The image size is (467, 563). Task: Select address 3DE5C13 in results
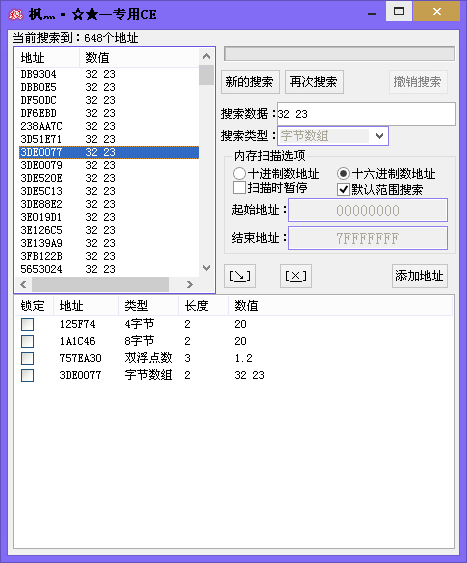tap(41, 191)
